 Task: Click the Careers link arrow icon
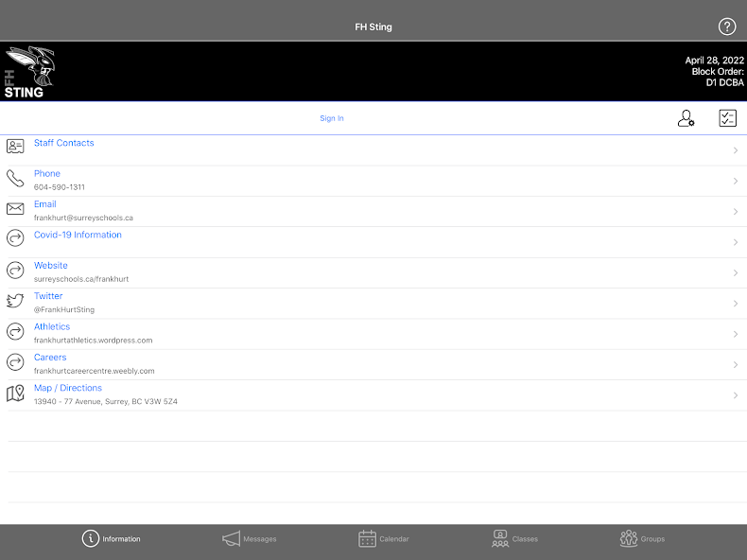coord(15,362)
